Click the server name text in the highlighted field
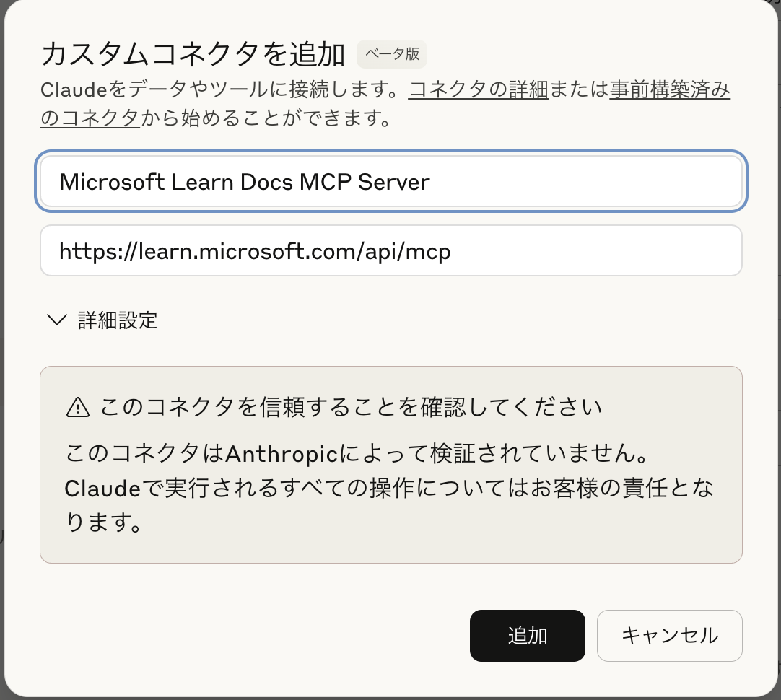Screen dimensions: 781x700 (244, 181)
